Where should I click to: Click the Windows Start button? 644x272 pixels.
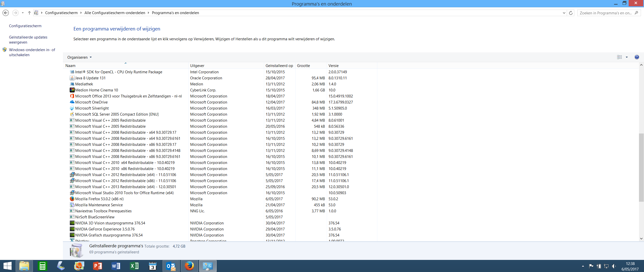[x=7, y=266]
